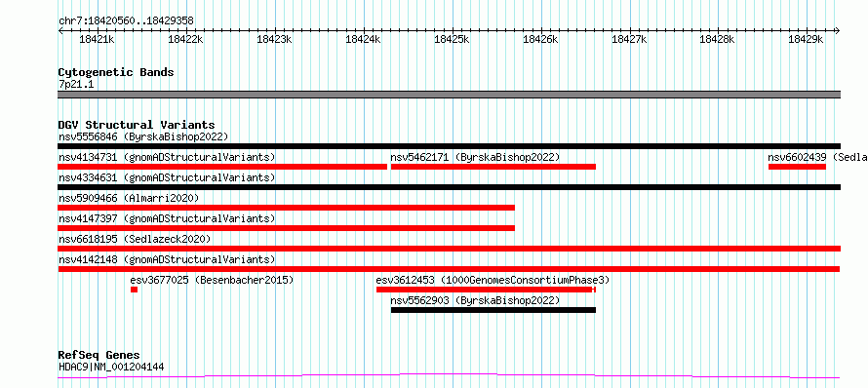This screenshot has height=388, width=868.
Task: Click the nsv6618195 red variant bar
Action: 449,249
